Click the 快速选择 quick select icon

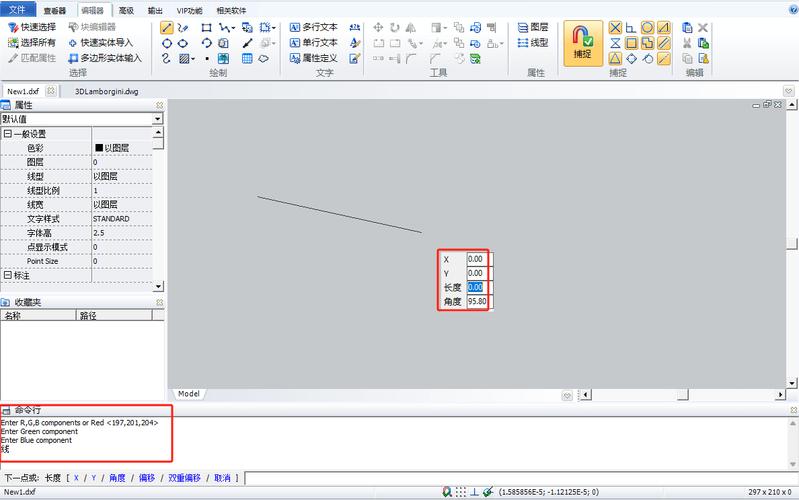point(13,28)
